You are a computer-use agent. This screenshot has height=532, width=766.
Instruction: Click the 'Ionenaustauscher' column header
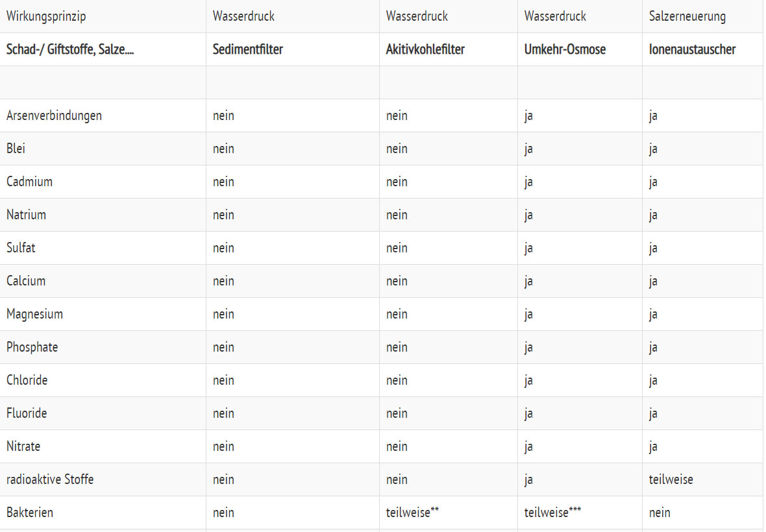692,49
